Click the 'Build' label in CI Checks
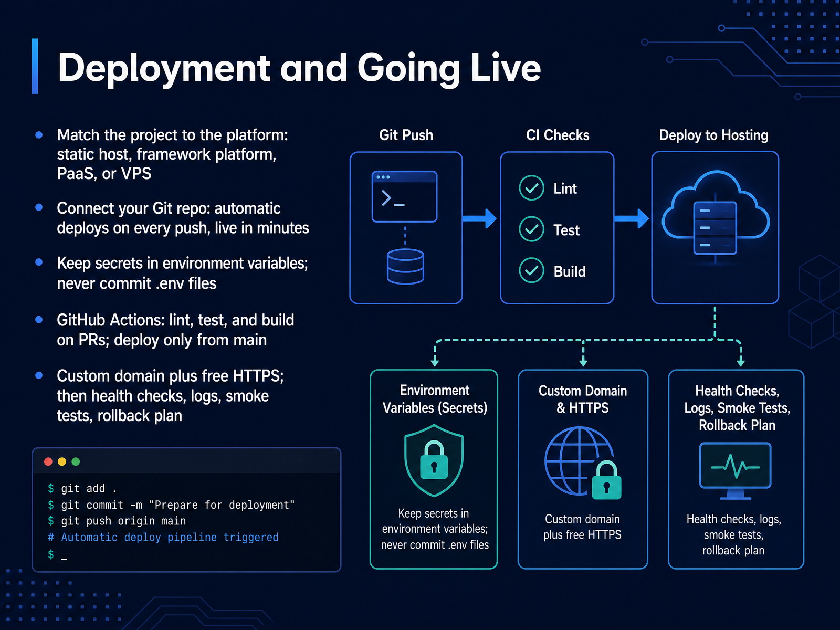Image resolution: width=840 pixels, height=630 pixels. tap(570, 271)
